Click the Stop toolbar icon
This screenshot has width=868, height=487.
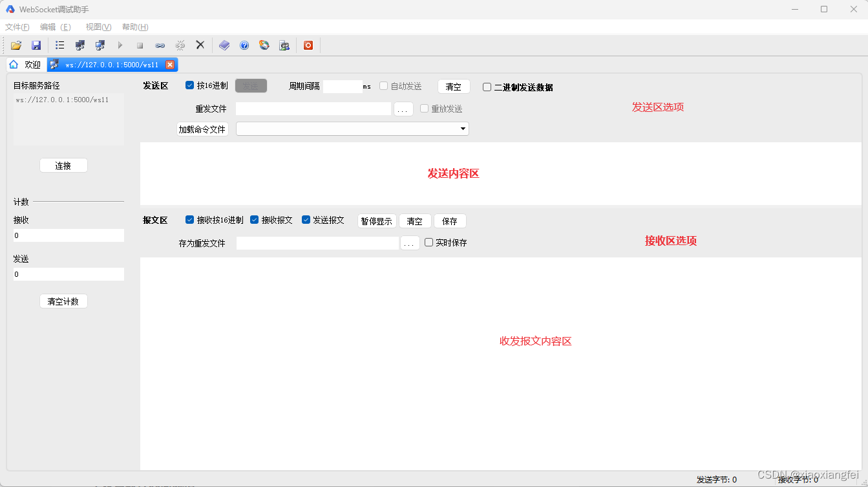tap(140, 45)
